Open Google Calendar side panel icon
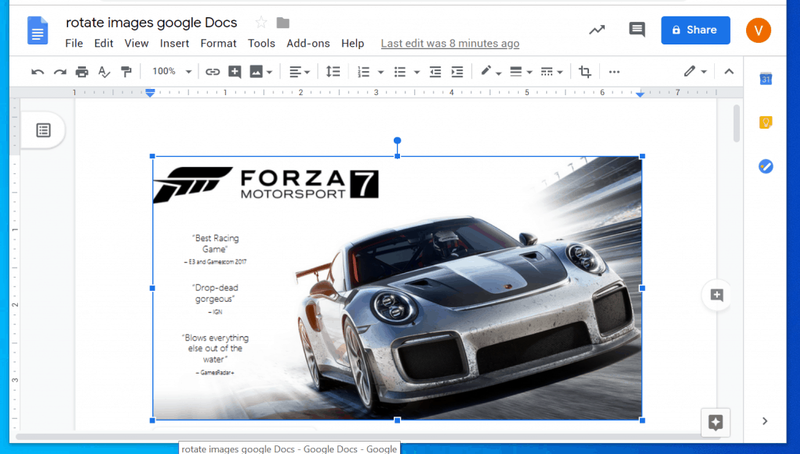The image size is (800, 454). (765, 79)
